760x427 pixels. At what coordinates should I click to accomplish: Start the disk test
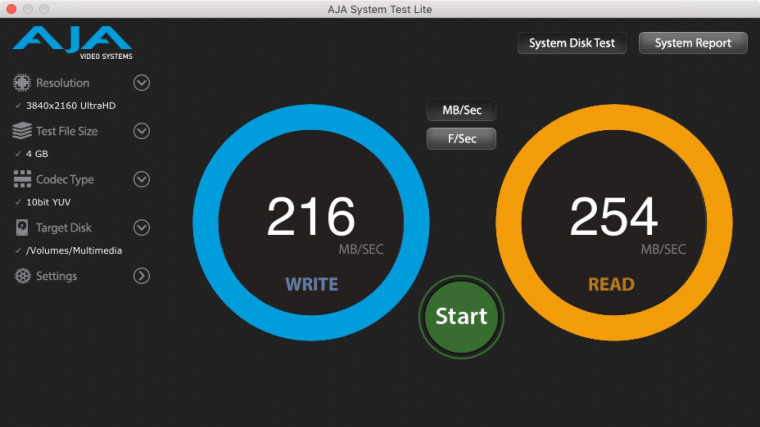[x=461, y=316]
